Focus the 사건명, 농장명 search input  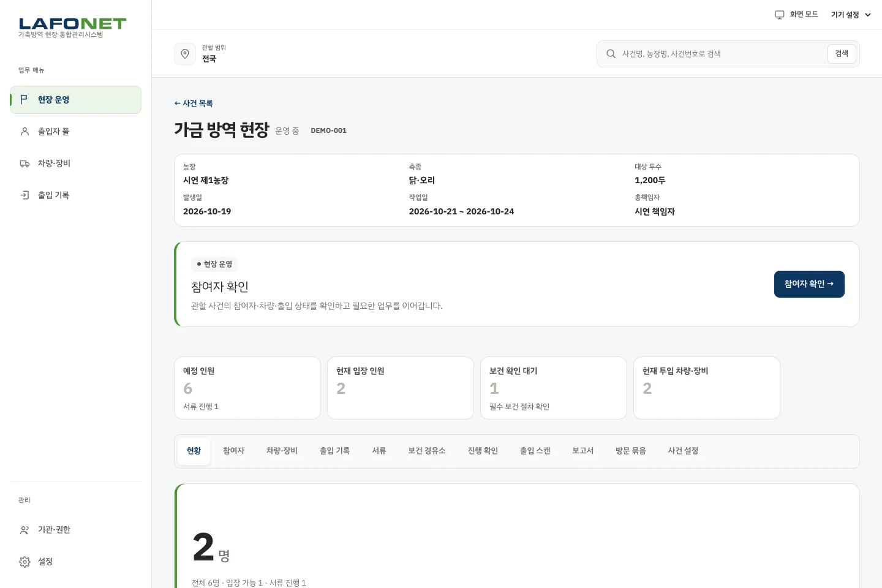720,54
